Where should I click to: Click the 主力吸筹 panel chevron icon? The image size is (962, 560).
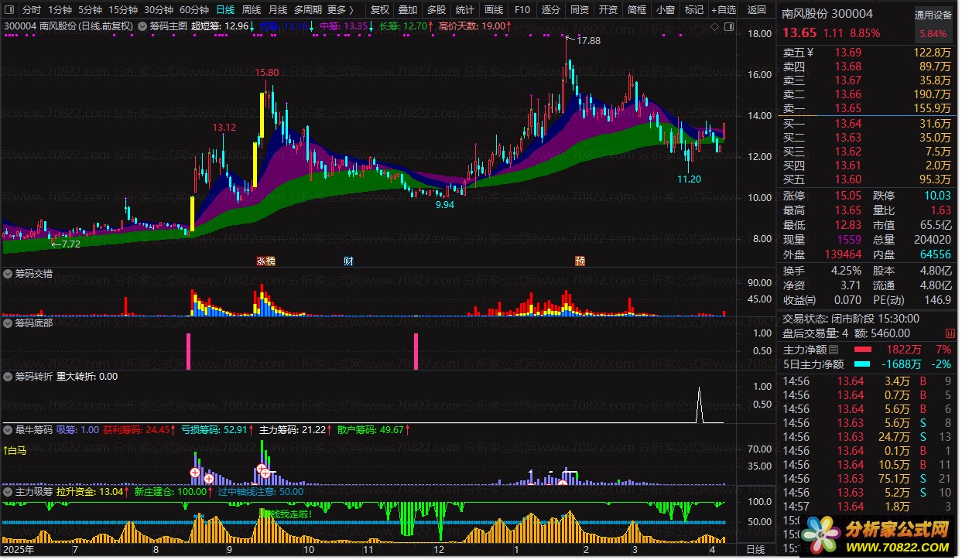coord(8,491)
